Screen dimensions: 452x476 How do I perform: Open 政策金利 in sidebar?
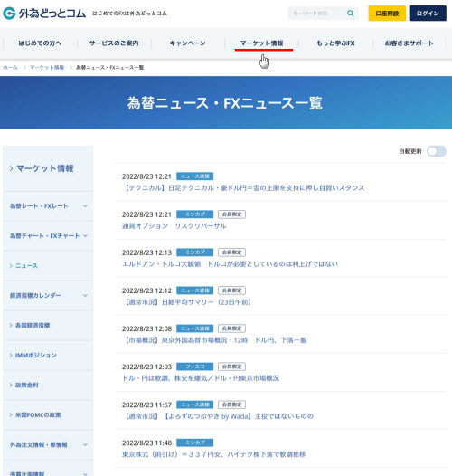[x=27, y=385]
